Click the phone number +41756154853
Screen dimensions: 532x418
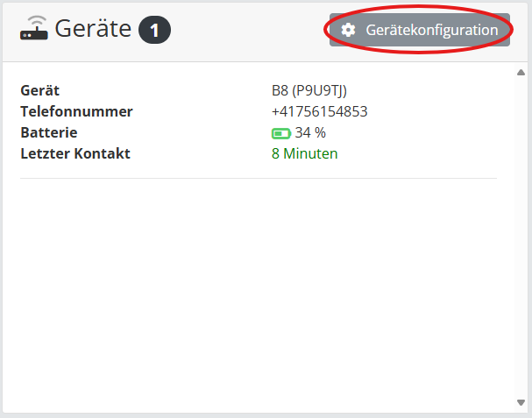pos(319,111)
